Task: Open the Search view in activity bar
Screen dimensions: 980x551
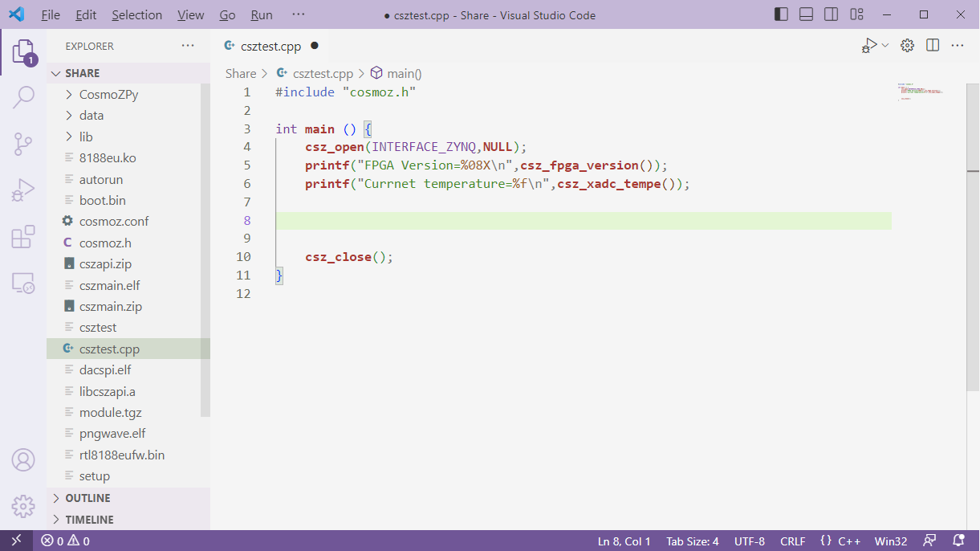Action: (23, 98)
